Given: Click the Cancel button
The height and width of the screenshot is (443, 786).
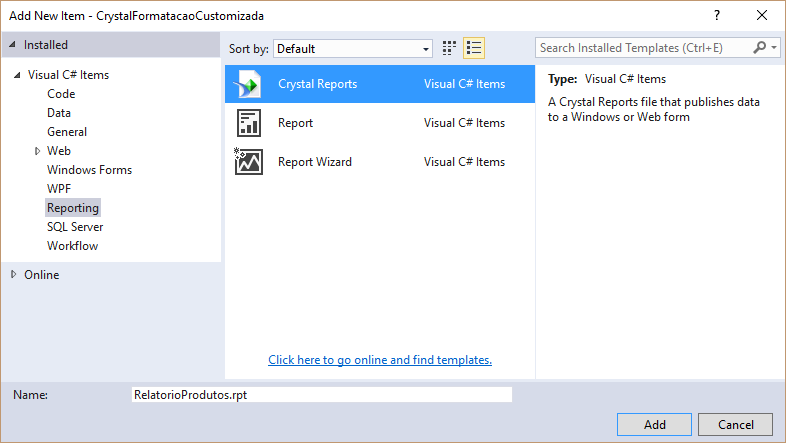Looking at the screenshot, I should [x=735, y=424].
